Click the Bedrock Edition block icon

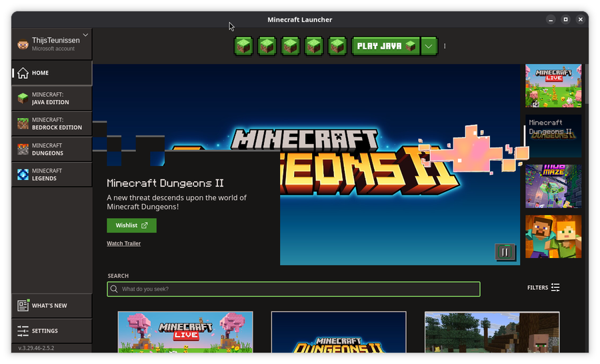pyautogui.click(x=23, y=123)
